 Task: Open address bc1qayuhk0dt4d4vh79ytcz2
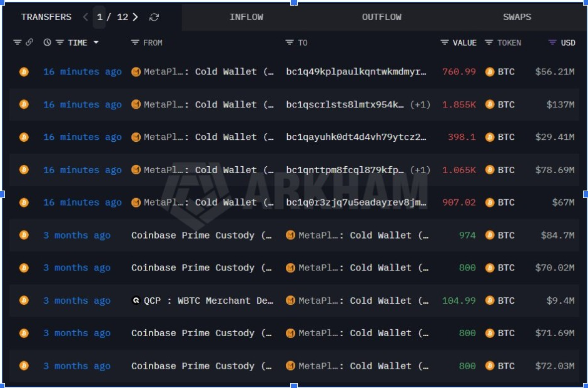[357, 137]
